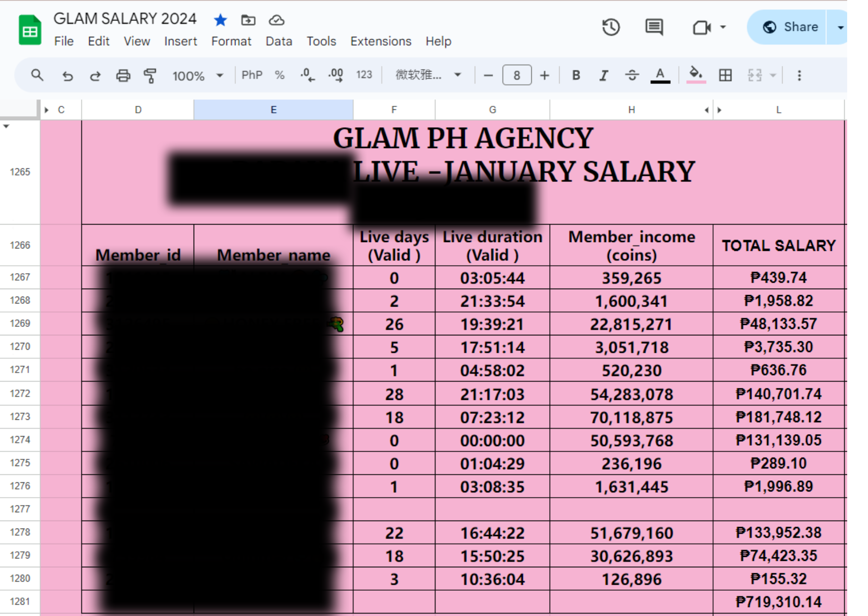868x616 pixels.
Task: Select the column H header
Action: 631,110
